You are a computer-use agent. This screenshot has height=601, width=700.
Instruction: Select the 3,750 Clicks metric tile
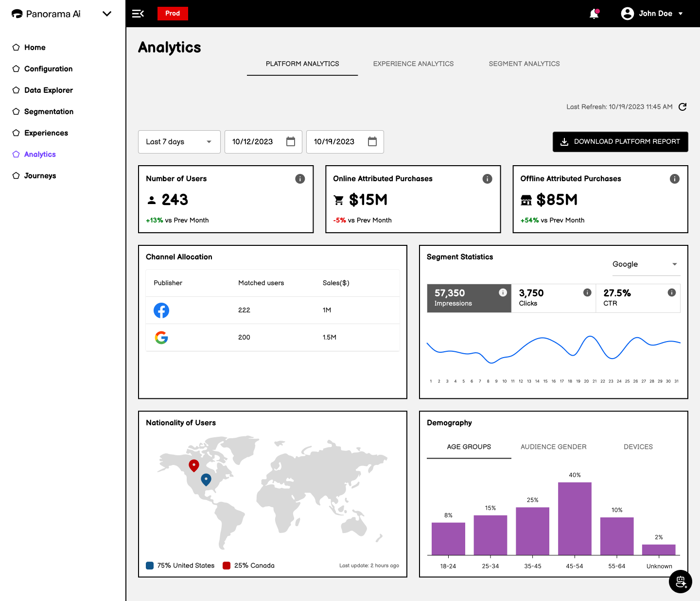point(554,298)
